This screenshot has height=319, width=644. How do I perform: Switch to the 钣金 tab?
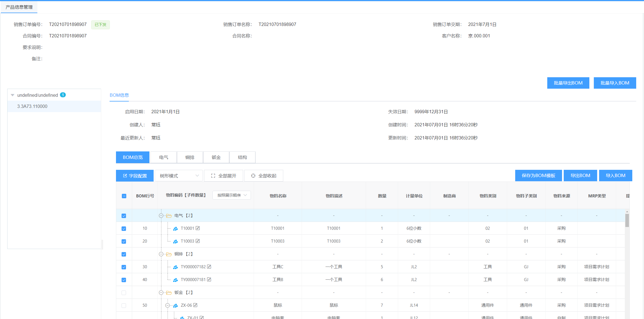[216, 157]
